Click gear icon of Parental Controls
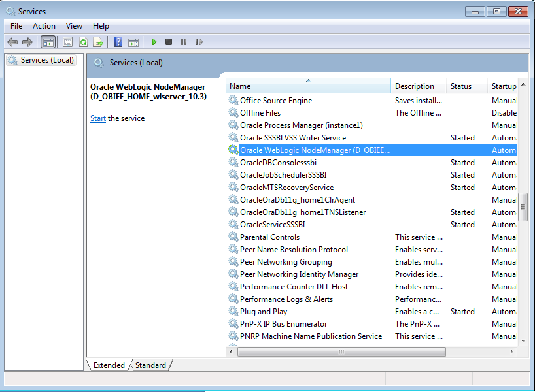The width and height of the screenshot is (535, 392). 233,237
